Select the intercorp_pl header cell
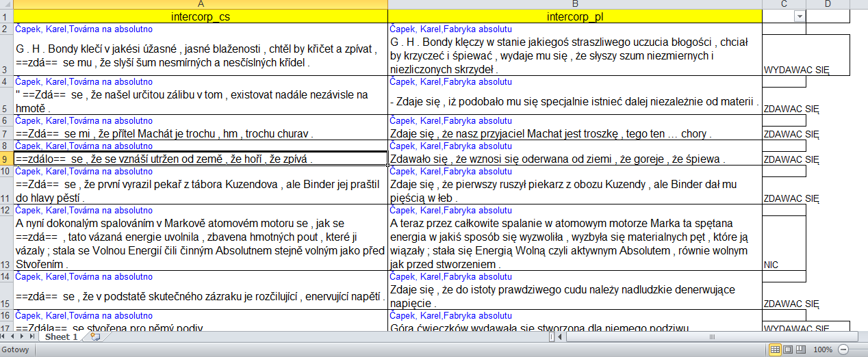The image size is (868, 357). pos(575,16)
